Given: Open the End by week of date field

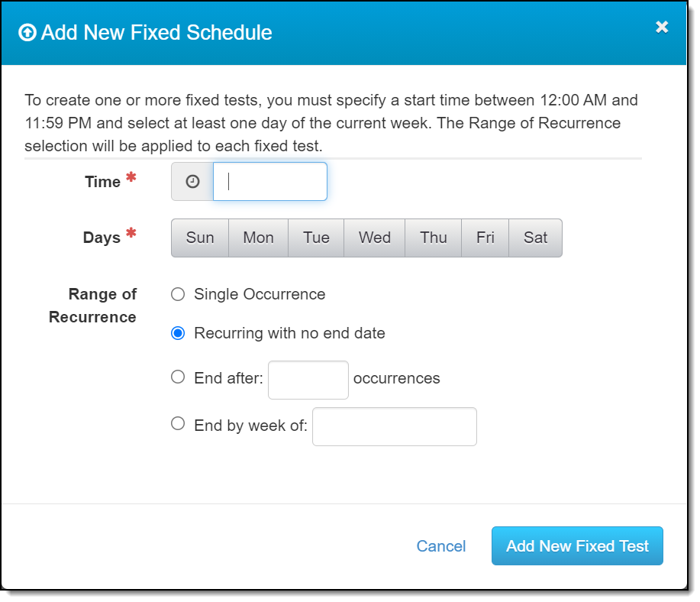Looking at the screenshot, I should pyautogui.click(x=395, y=426).
